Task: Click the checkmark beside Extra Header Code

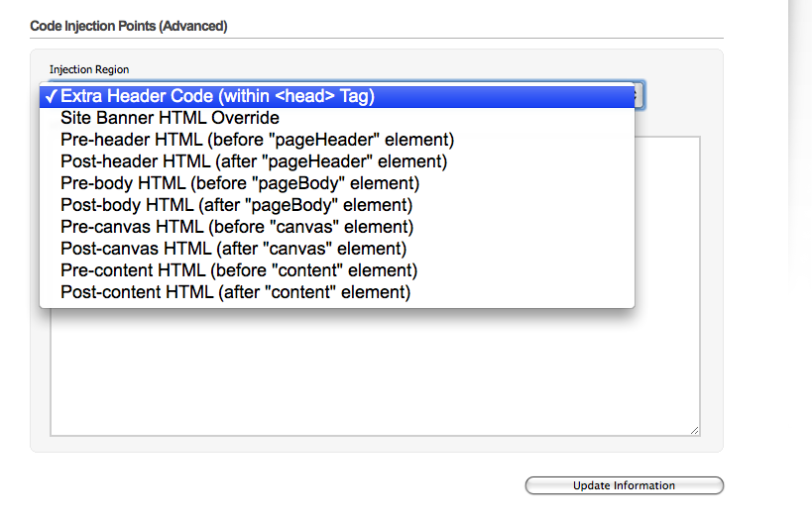Action: [x=50, y=96]
